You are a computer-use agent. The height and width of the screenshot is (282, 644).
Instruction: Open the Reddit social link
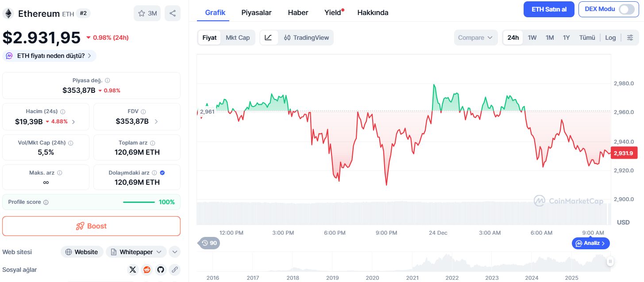(x=147, y=270)
